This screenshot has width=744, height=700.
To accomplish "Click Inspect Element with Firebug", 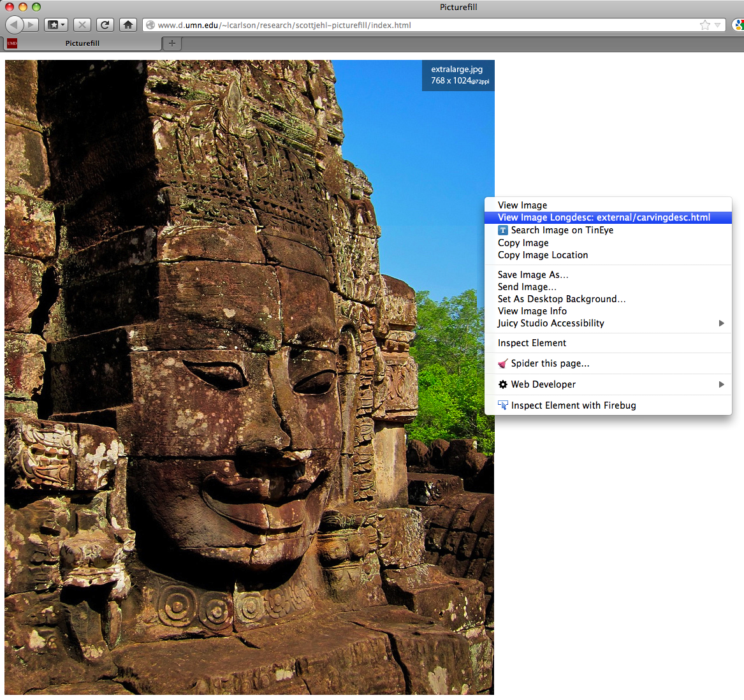I will point(573,405).
